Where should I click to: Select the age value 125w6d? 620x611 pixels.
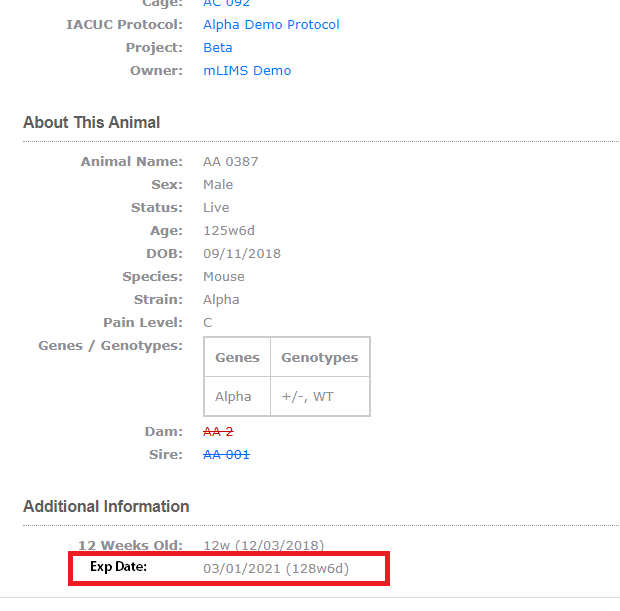[x=229, y=231]
